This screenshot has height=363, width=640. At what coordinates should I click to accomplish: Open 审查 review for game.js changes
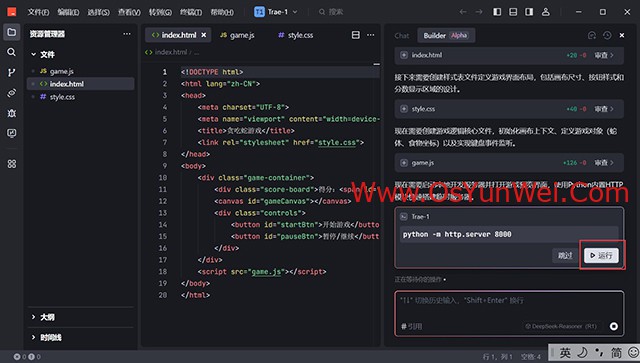(604, 163)
